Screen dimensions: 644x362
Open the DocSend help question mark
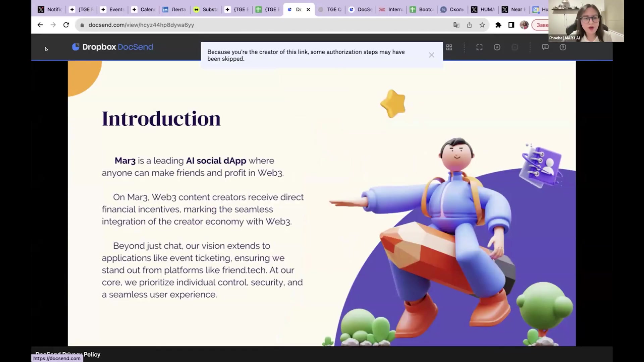click(563, 47)
